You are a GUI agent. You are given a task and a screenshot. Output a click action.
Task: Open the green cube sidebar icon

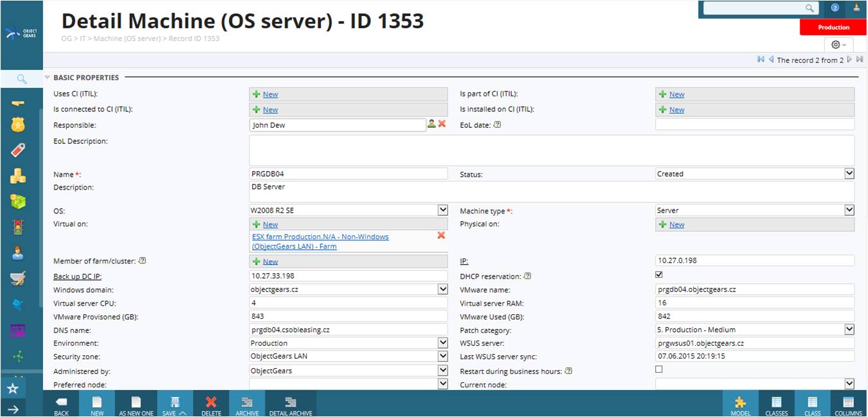(x=18, y=201)
